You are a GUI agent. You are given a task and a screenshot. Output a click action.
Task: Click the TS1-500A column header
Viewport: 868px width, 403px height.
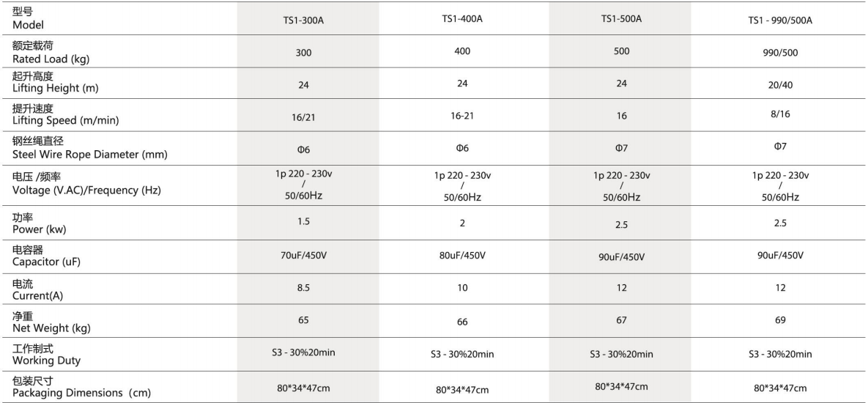click(621, 19)
